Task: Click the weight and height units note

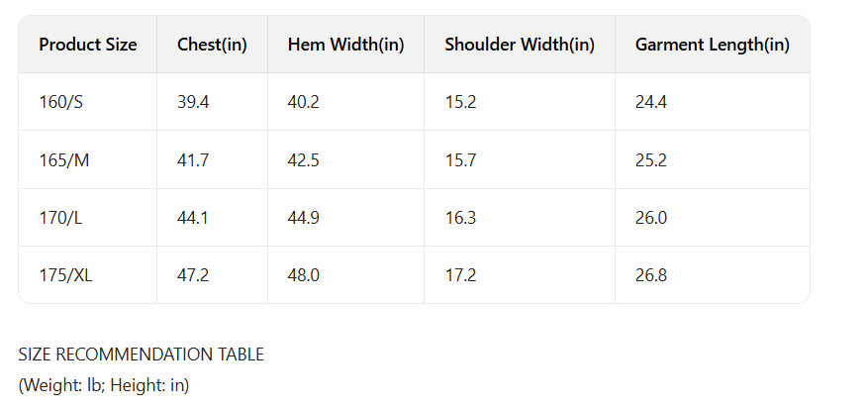Action: [104, 384]
